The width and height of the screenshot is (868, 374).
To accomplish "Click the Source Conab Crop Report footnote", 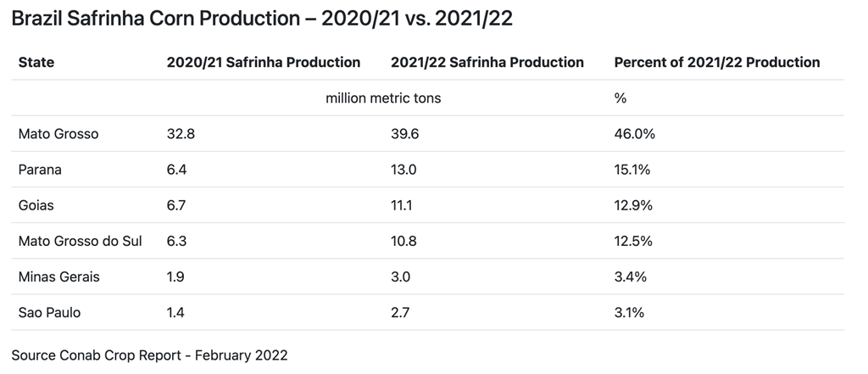I will coord(150,355).
